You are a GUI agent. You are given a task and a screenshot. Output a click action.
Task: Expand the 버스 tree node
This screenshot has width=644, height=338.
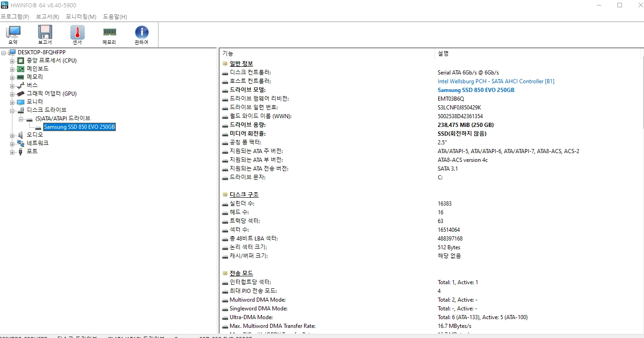coord(12,86)
